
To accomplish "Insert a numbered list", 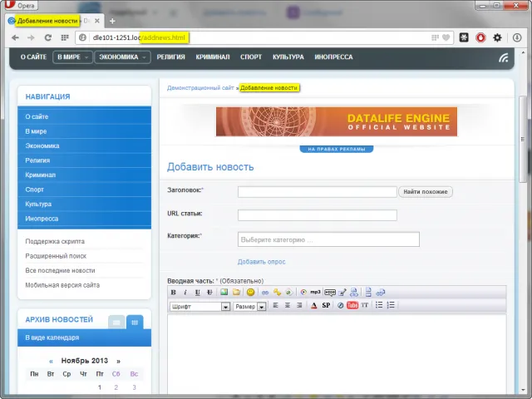I will coord(391,305).
